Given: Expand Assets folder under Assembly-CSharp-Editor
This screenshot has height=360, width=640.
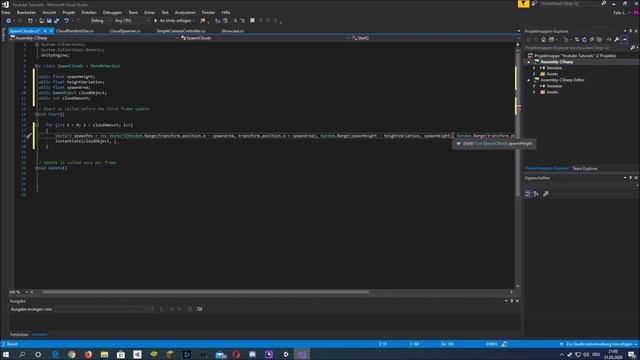Looking at the screenshot, I should (535, 92).
